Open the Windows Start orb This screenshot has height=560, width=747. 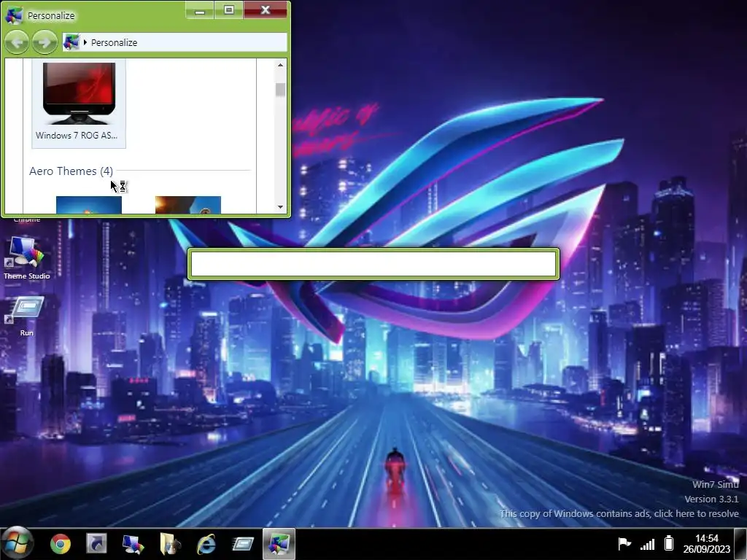pos(18,543)
